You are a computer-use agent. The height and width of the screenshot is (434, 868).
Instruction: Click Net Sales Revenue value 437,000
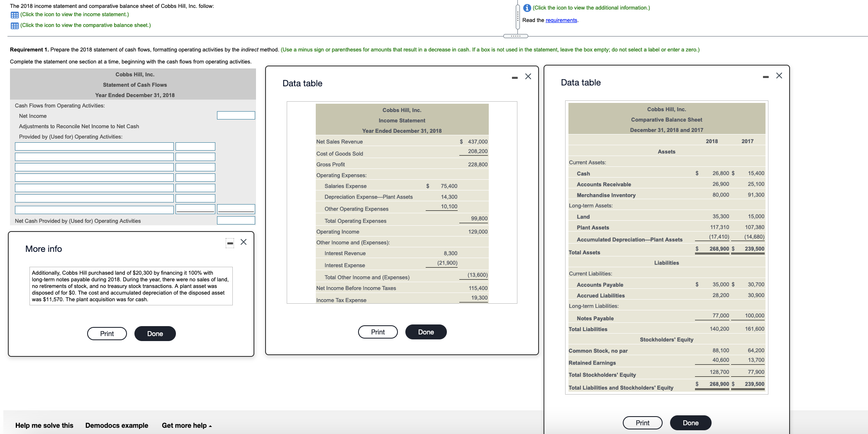click(x=478, y=141)
